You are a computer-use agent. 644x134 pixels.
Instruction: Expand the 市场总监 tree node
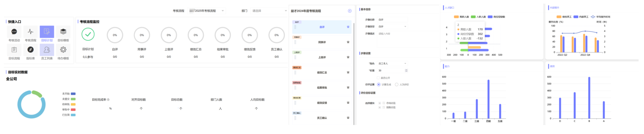(x=380, y=103)
